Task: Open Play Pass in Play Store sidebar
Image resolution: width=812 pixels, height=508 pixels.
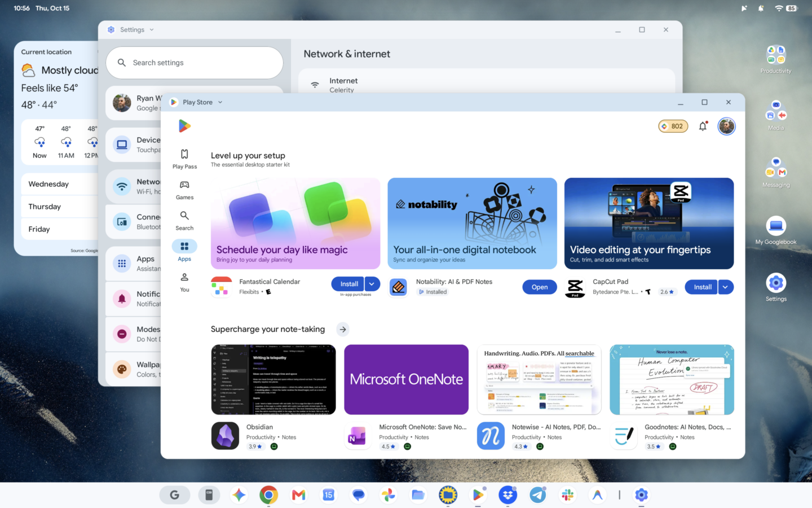Action: coord(184,159)
